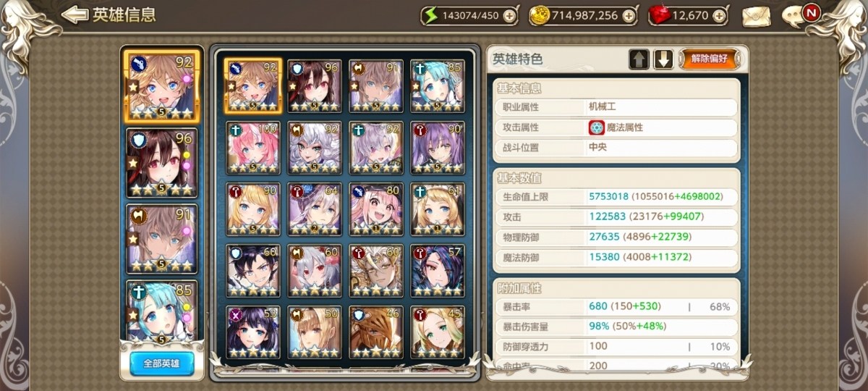Click the up arrow button in 英雄特色 header
Viewport: 868px width, 391px height.
click(639, 59)
